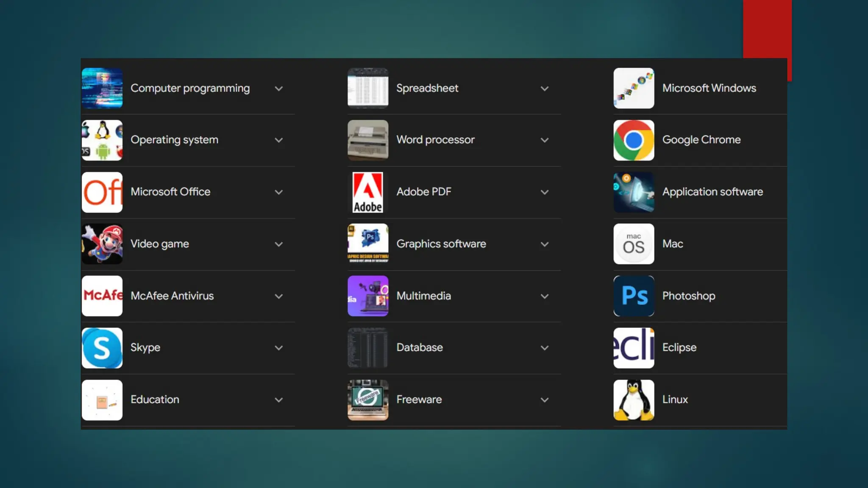Click the macOS icon
The image size is (868, 488).
(634, 244)
